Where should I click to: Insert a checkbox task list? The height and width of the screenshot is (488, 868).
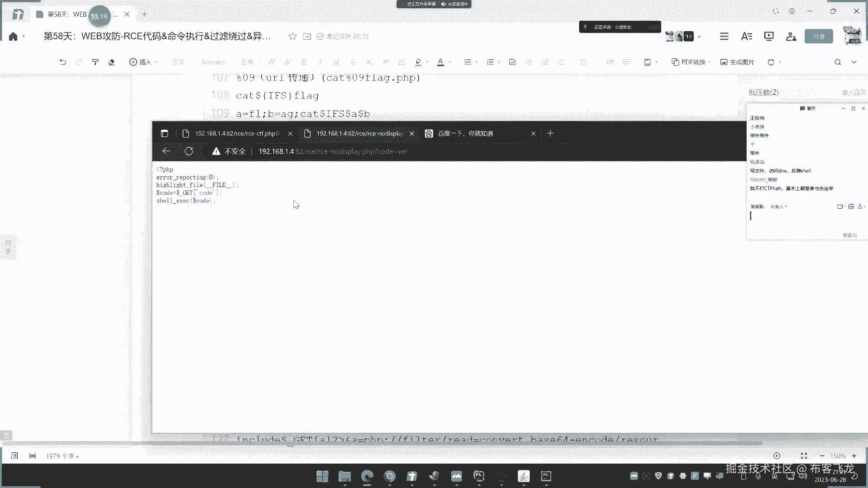coord(512,62)
